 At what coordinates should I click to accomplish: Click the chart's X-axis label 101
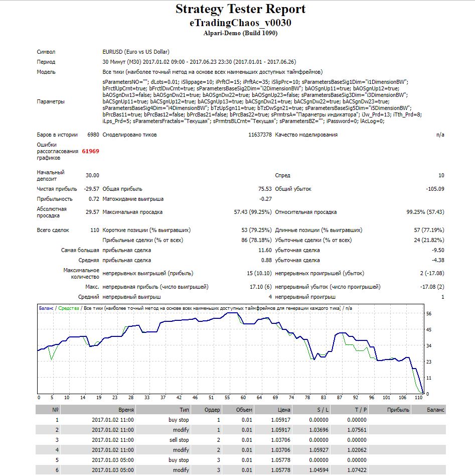pos(386,397)
